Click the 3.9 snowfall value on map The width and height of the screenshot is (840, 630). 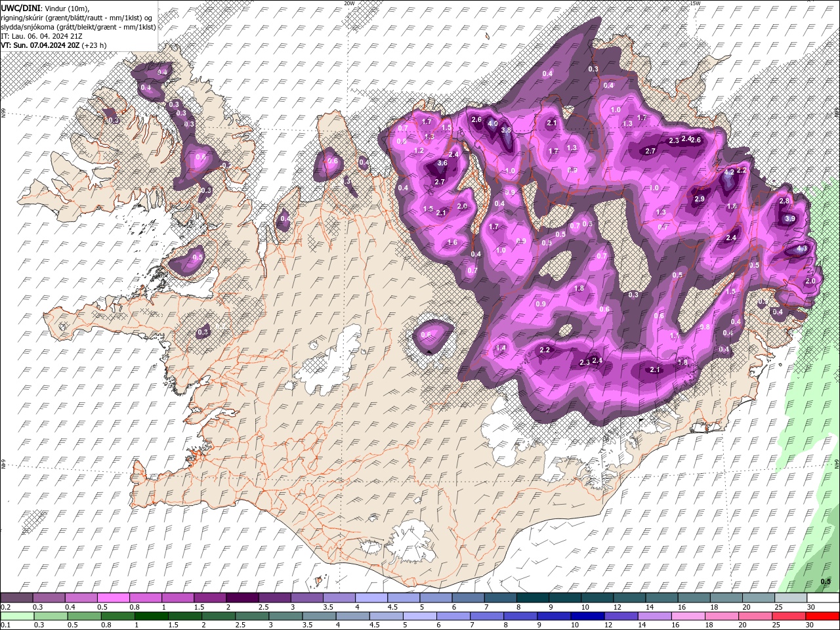coord(790,219)
